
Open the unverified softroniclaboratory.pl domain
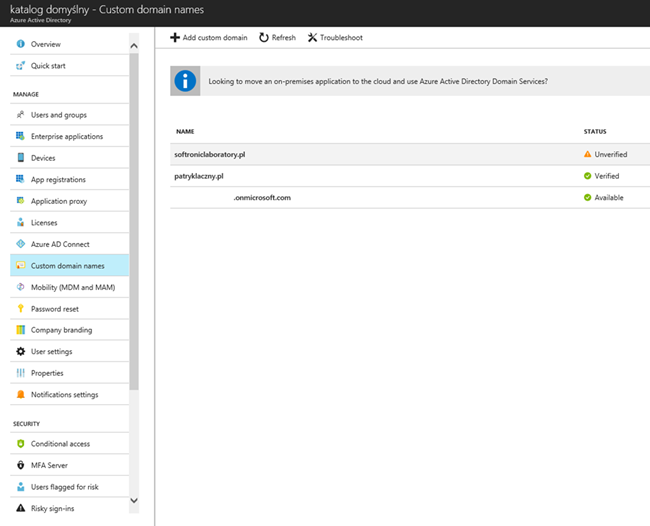coord(210,155)
